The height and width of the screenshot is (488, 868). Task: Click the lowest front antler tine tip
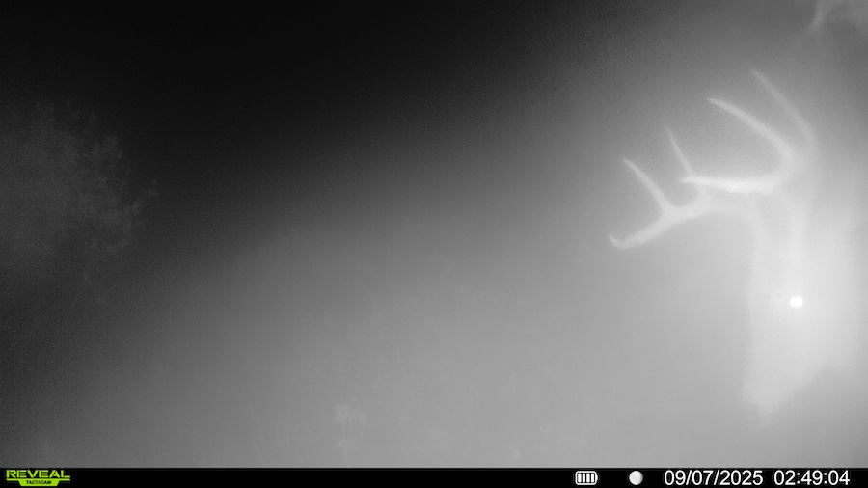click(x=617, y=242)
